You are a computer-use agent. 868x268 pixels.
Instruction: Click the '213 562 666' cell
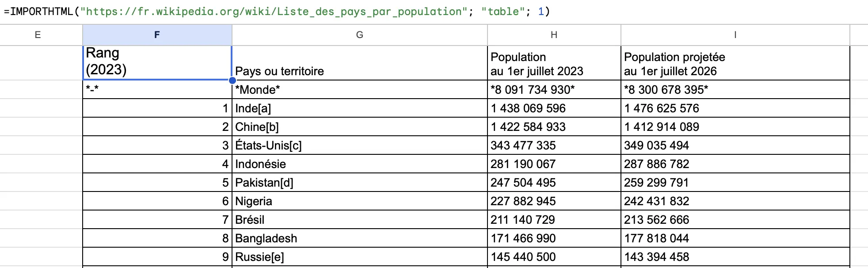735,219
